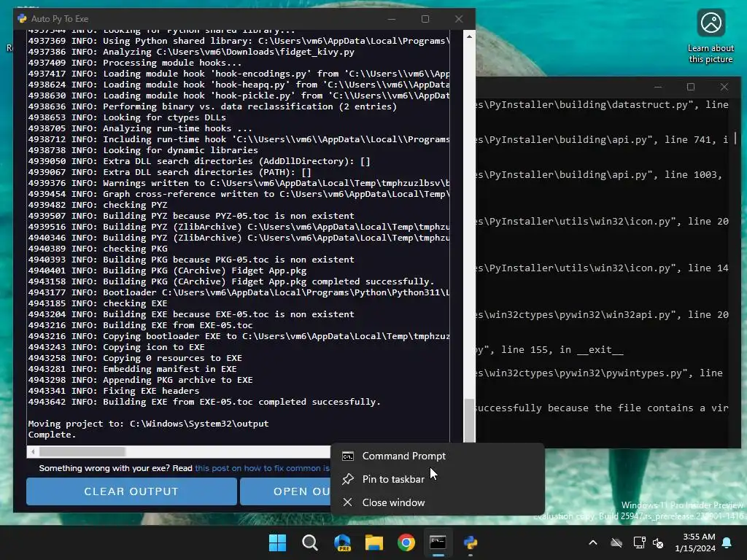Click 'Embedding manifest in EXE' log line
The width and height of the screenshot is (747, 560).
[133, 369]
